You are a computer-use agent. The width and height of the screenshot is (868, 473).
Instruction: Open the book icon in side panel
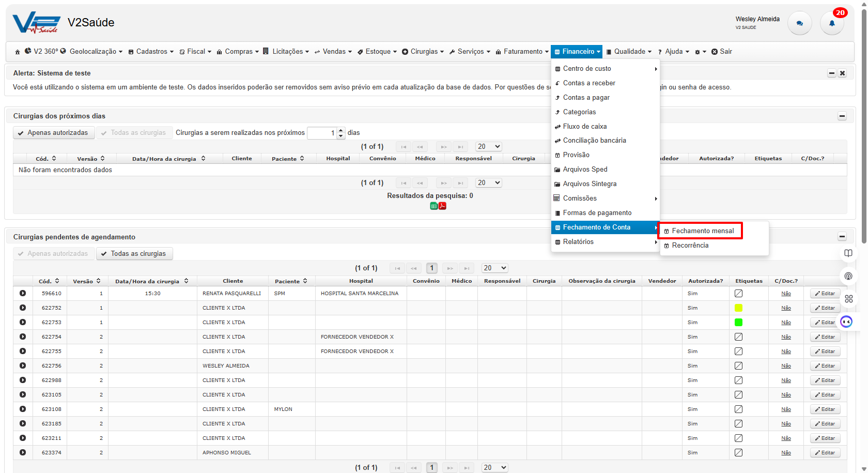pyautogui.click(x=848, y=253)
